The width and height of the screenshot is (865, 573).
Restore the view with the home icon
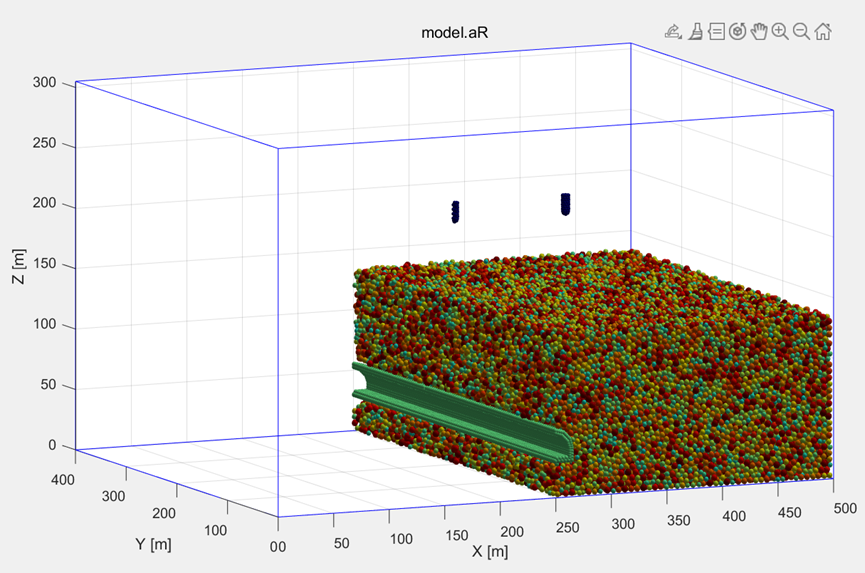(823, 31)
